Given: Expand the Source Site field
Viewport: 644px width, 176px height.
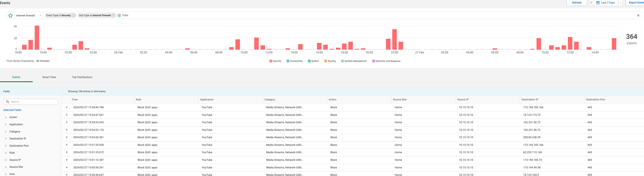Looking at the screenshot, I should 6,167.
